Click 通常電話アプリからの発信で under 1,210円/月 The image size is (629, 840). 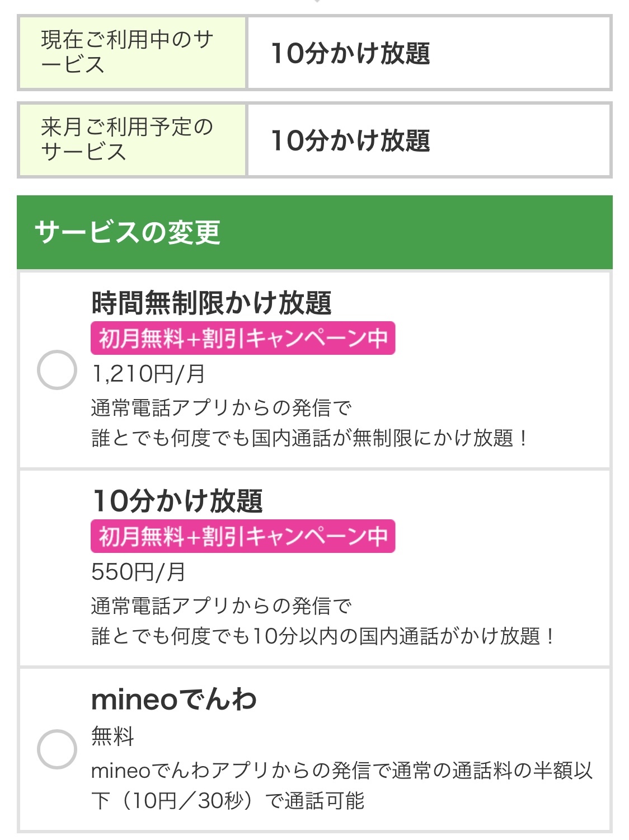tap(222, 407)
